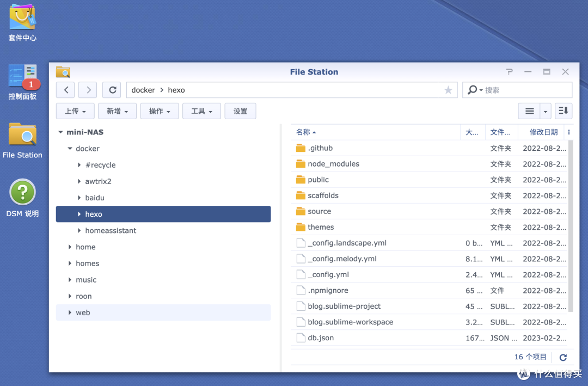Image resolution: width=588 pixels, height=386 pixels.
Task: Click the sort order icon in the toolbar
Action: point(563,111)
